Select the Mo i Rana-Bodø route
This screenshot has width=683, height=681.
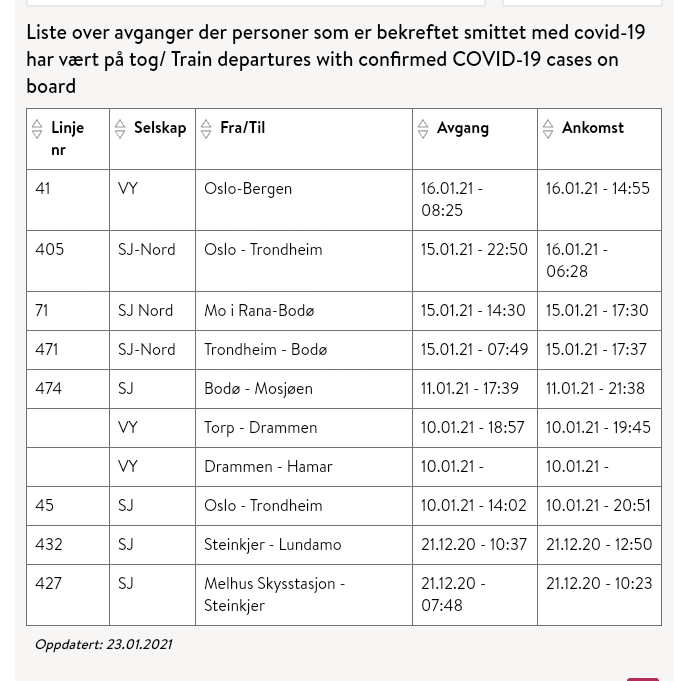259,311
